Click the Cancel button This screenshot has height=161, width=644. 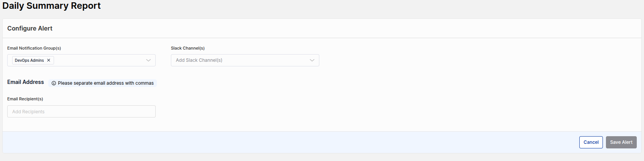point(591,142)
